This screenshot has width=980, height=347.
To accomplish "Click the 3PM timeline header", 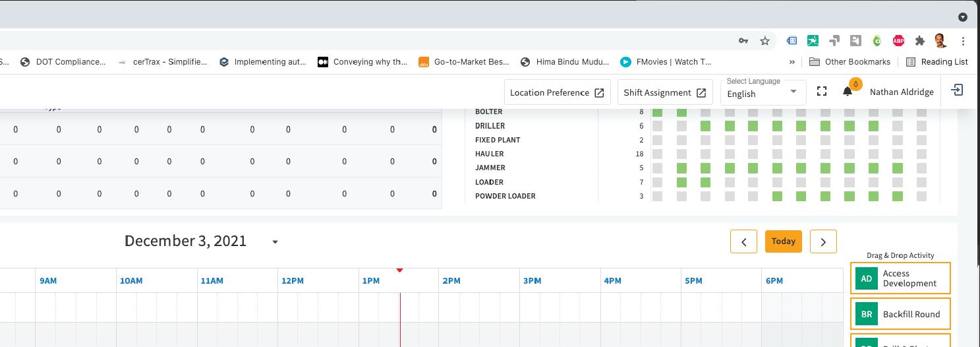I will pos(533,281).
